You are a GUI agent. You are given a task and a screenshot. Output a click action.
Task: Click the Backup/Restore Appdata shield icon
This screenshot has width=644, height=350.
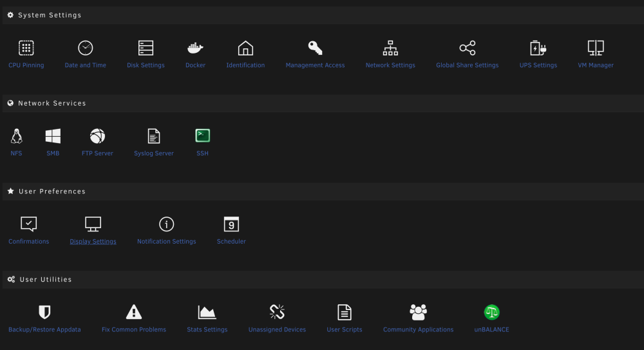coord(44,312)
